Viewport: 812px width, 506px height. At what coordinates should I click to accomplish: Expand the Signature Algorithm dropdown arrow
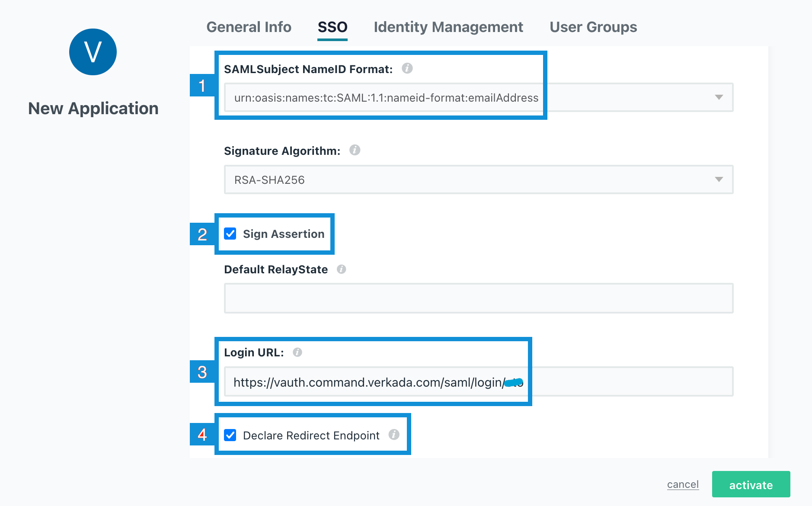tap(719, 179)
